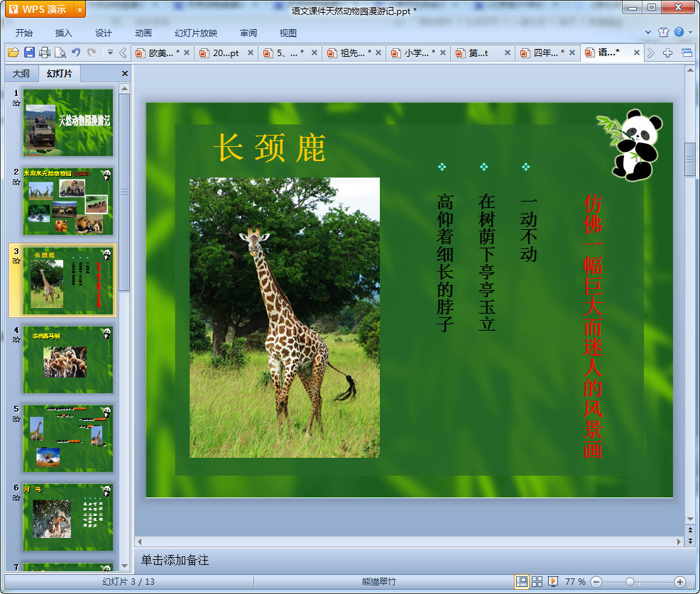Open file using folder icon in toolbar
This screenshot has width=700, height=594.
pyautogui.click(x=13, y=53)
